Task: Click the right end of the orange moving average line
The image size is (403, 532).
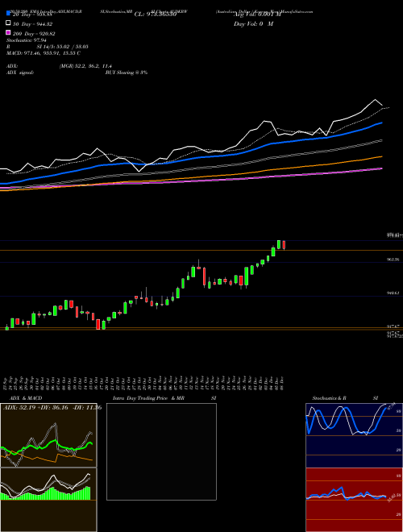Action: 381,156
